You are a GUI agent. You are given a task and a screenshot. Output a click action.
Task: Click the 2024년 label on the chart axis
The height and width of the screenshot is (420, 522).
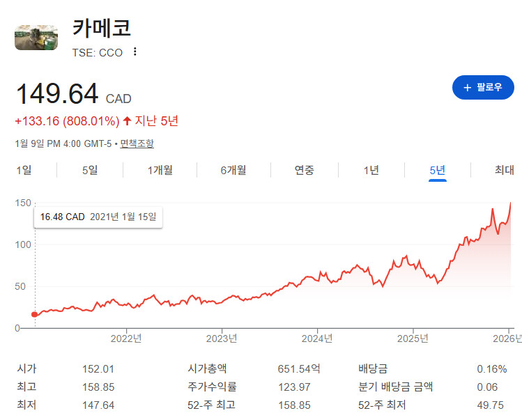(317, 339)
